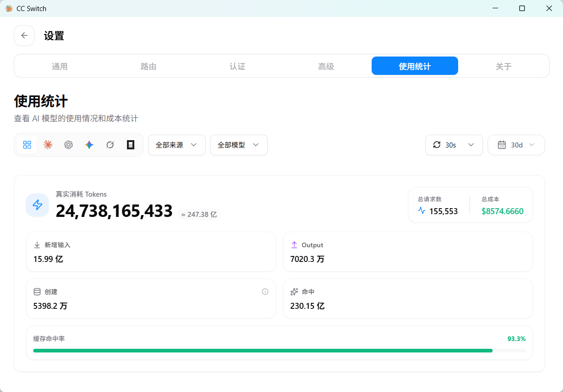Screen dimensions: 563x392
Task: Click the database icon beside 创建
Action: tap(37, 292)
